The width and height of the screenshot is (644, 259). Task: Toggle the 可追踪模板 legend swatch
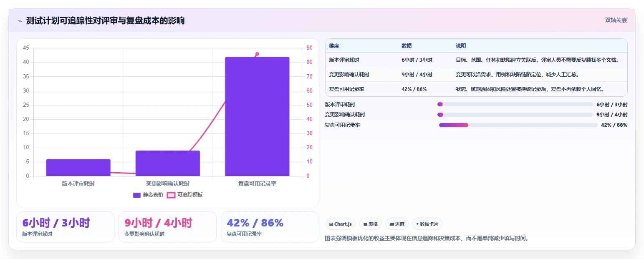[x=171, y=195]
